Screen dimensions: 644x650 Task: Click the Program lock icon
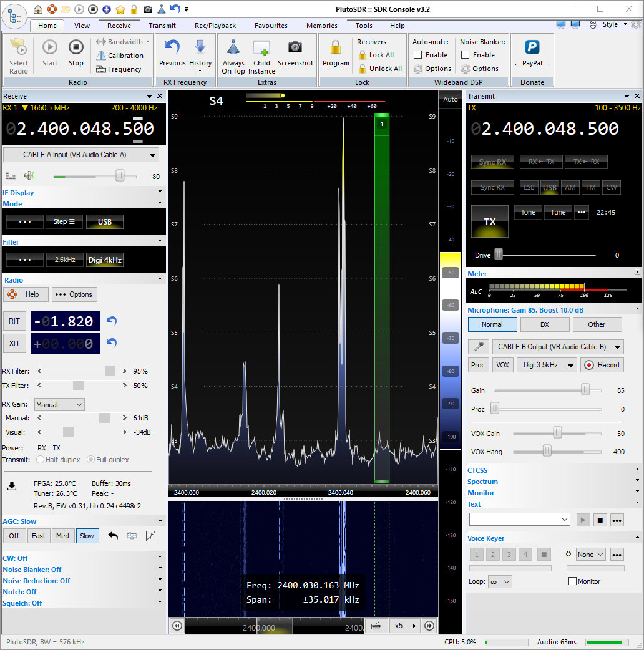[x=336, y=47]
